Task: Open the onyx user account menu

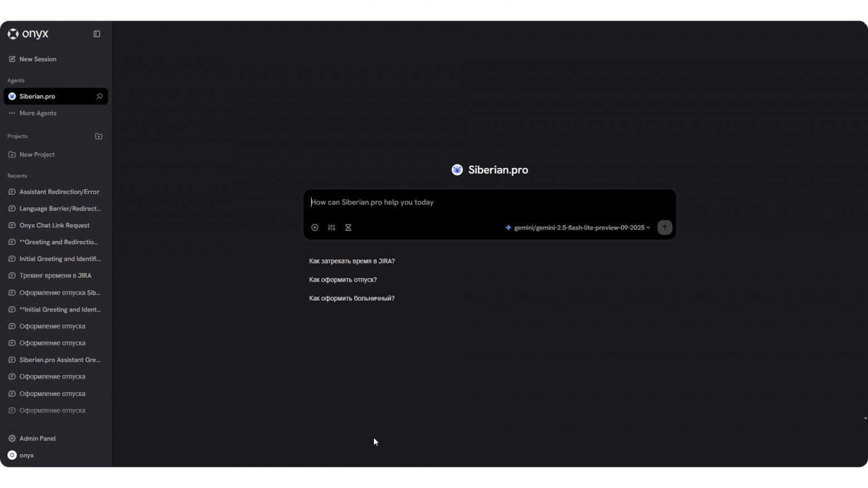Action: coord(26,455)
